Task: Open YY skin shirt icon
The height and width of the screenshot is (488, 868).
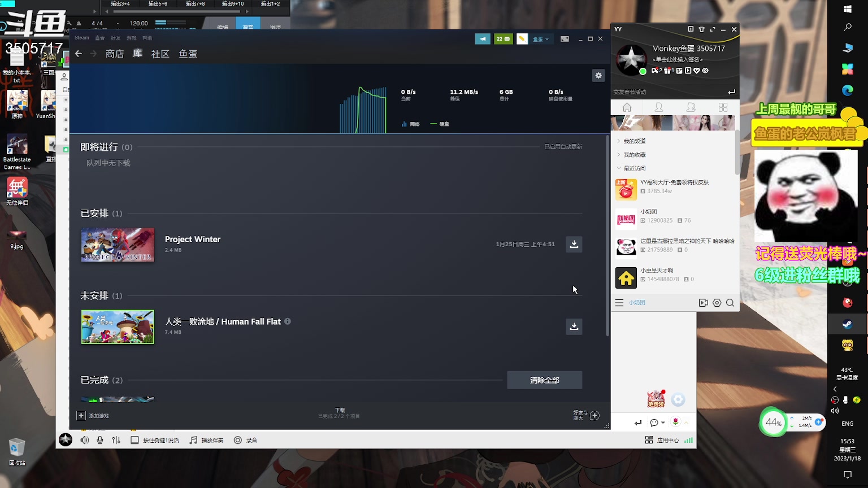Action: coord(701,29)
